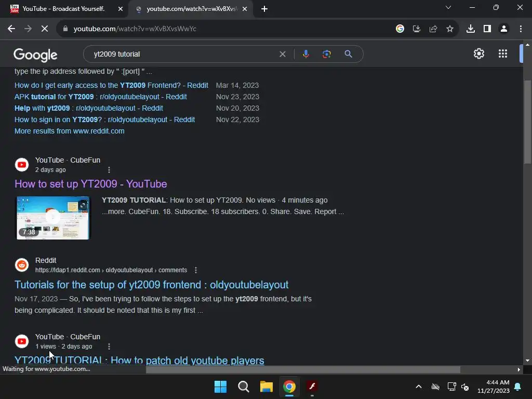Stop loading the page

pos(45,29)
